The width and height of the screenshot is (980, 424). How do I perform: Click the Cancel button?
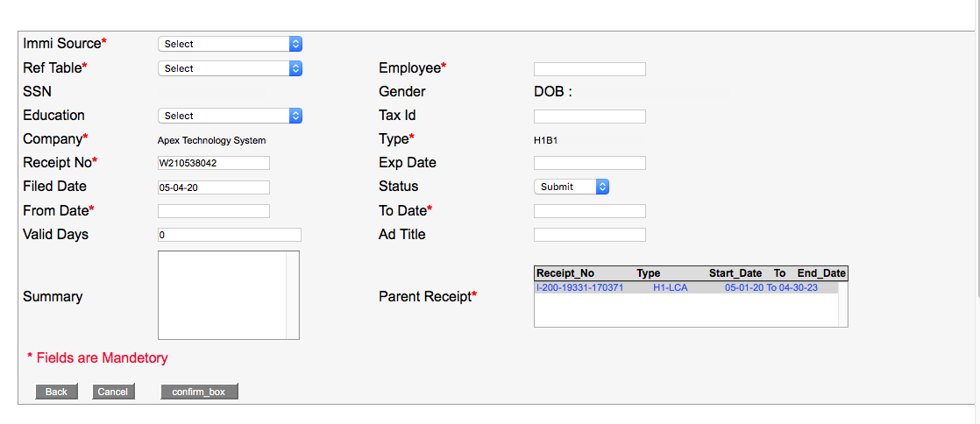coord(113,392)
